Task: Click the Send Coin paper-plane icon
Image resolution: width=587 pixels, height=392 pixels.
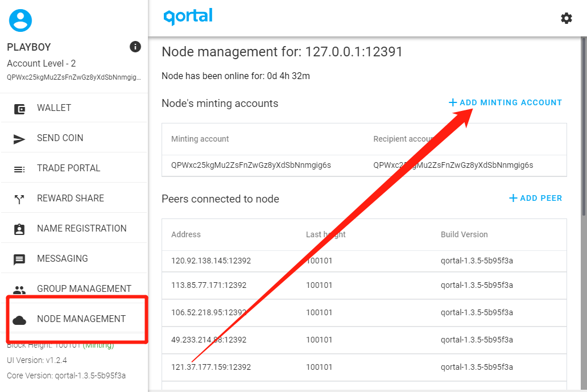Action: click(x=19, y=139)
